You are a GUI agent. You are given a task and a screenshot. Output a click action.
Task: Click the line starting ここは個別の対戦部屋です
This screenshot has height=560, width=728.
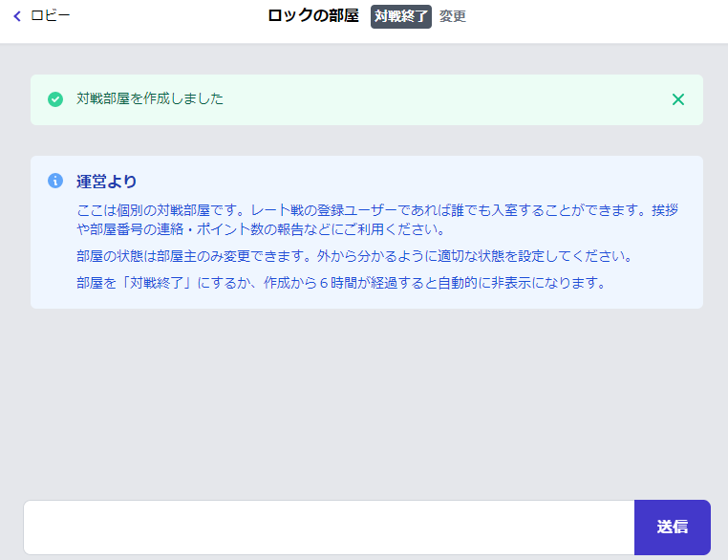[377, 220]
